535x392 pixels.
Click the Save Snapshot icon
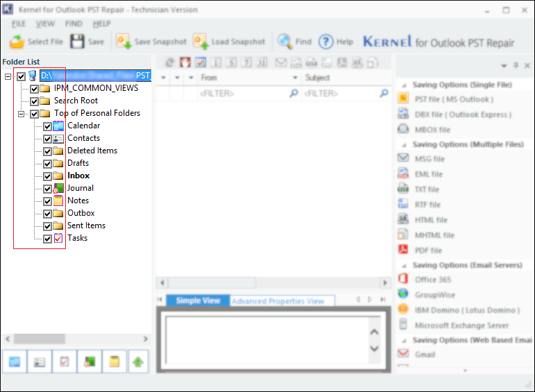click(x=124, y=42)
